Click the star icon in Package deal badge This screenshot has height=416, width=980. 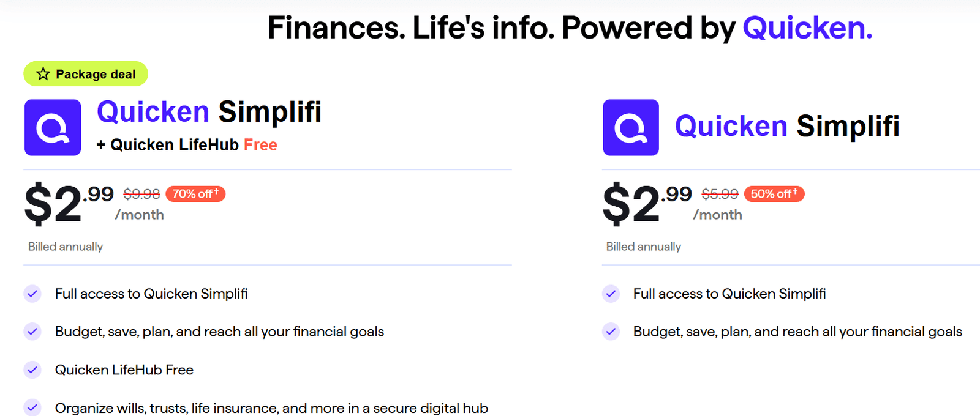click(43, 74)
